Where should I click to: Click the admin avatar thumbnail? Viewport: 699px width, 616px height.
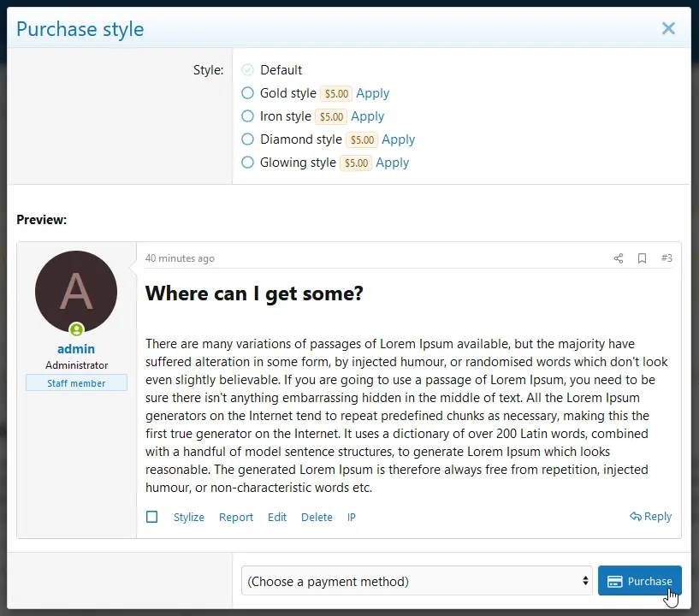click(x=76, y=291)
